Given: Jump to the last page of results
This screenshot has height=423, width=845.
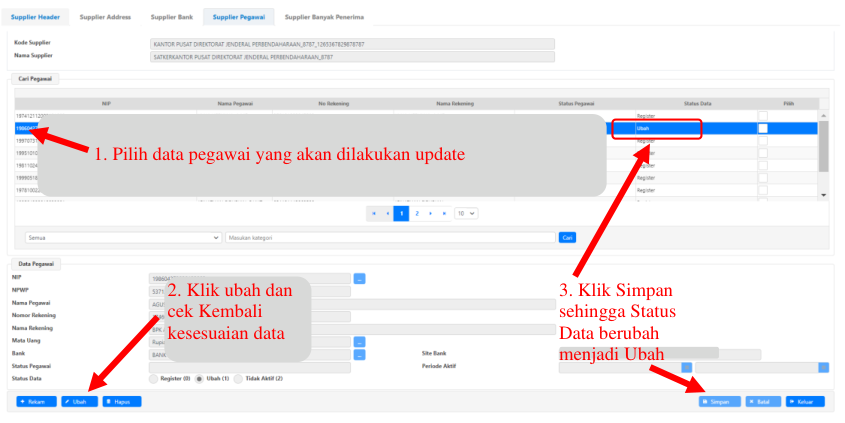Looking at the screenshot, I should coord(444,213).
